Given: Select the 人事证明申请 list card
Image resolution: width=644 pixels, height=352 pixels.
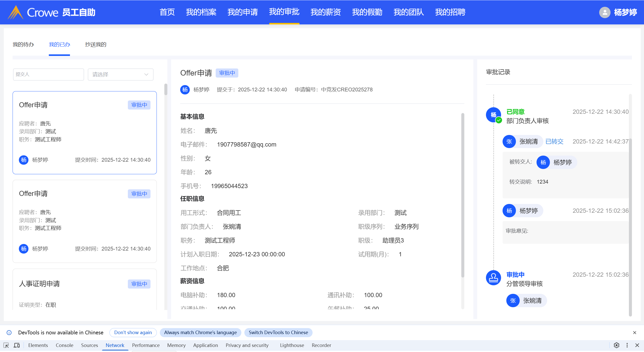Looking at the screenshot, I should point(85,290).
